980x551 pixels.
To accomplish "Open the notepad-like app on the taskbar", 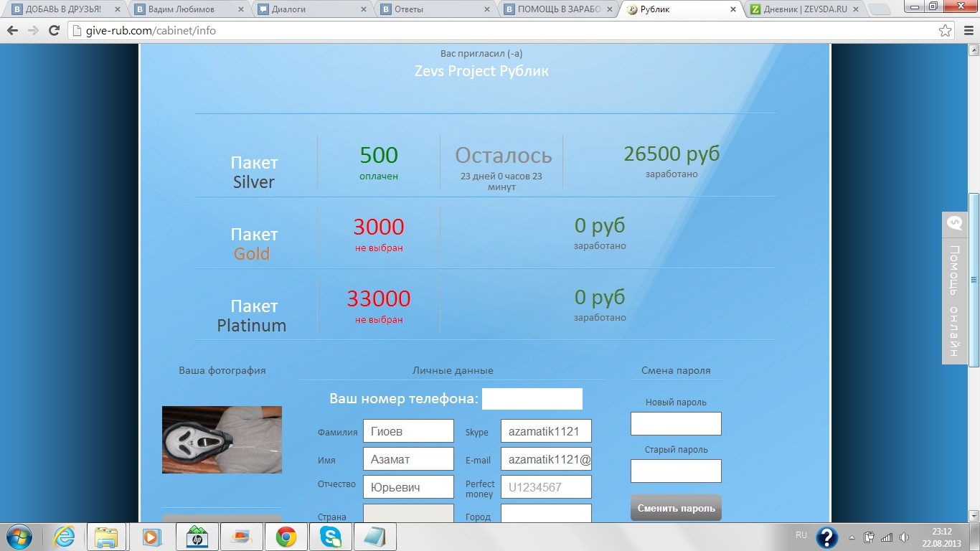I will coord(376,537).
